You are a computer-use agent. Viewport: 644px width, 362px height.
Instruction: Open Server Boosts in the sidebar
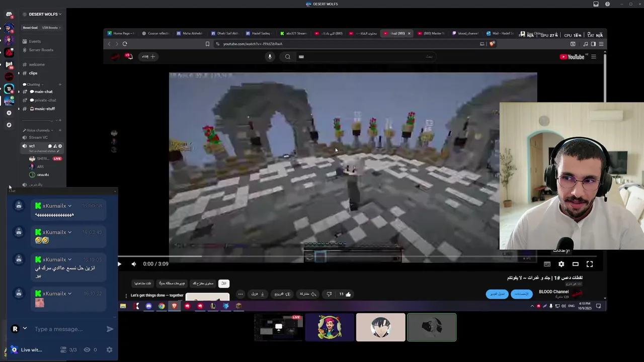point(41,50)
